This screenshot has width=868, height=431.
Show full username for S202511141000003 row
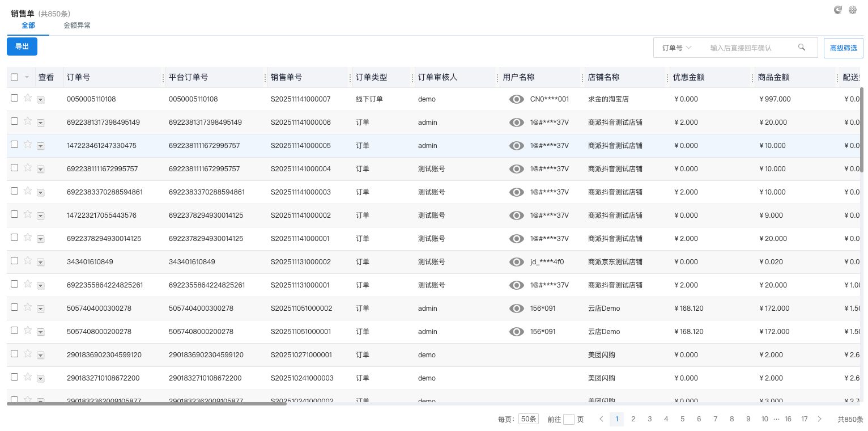pyautogui.click(x=516, y=192)
